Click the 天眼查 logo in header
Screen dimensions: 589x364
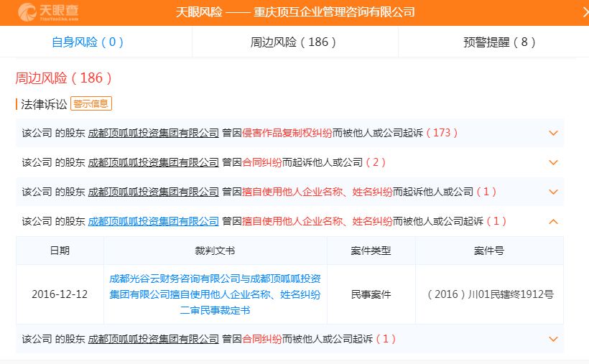click(48, 12)
